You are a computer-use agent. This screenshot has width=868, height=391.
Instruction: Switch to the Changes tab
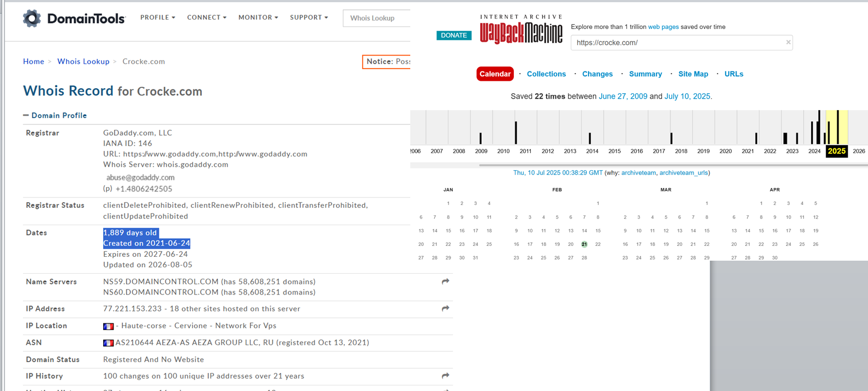point(597,74)
